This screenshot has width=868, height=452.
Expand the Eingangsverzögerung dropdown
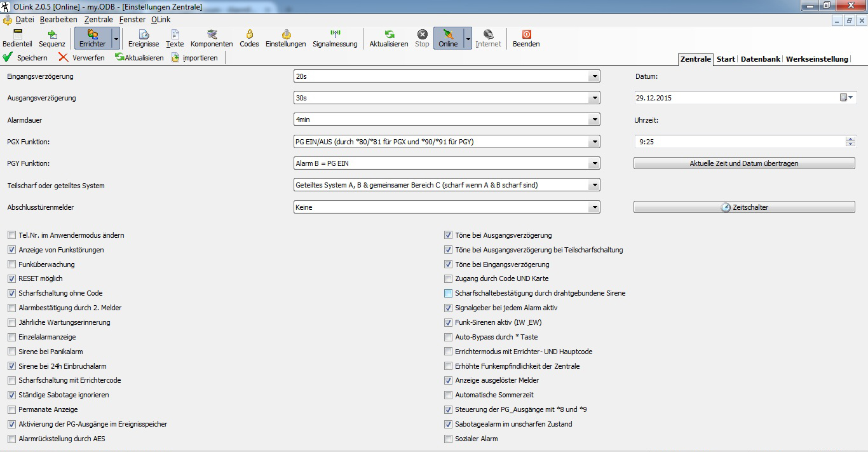594,76
